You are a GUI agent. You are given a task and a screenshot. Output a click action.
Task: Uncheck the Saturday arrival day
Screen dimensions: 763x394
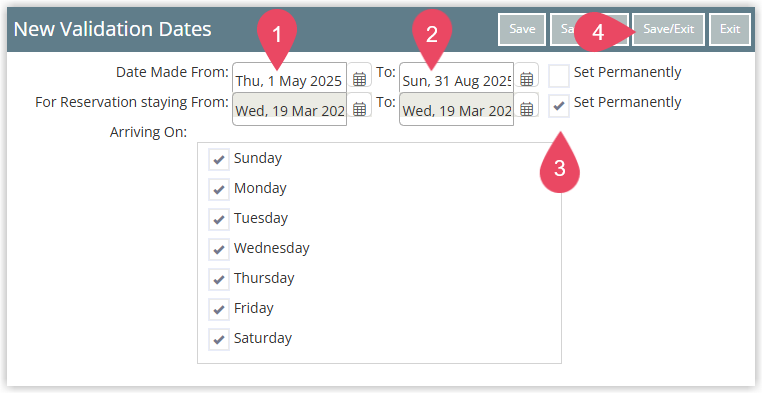click(219, 340)
